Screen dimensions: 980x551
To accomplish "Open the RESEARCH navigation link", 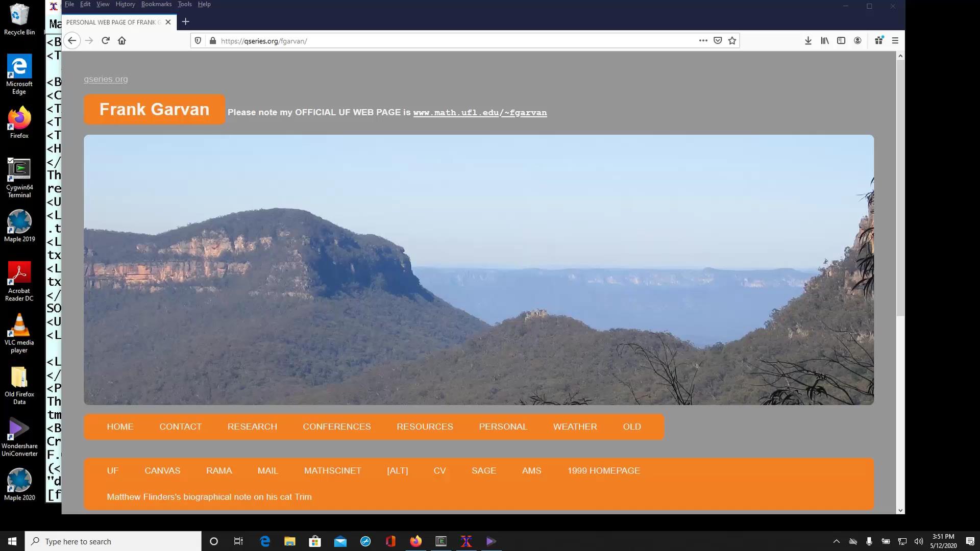I will point(252,427).
